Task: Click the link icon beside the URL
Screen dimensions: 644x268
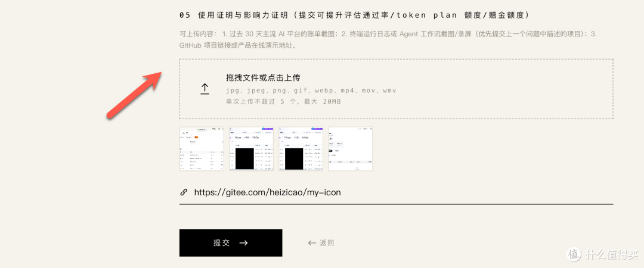Action: (x=184, y=192)
